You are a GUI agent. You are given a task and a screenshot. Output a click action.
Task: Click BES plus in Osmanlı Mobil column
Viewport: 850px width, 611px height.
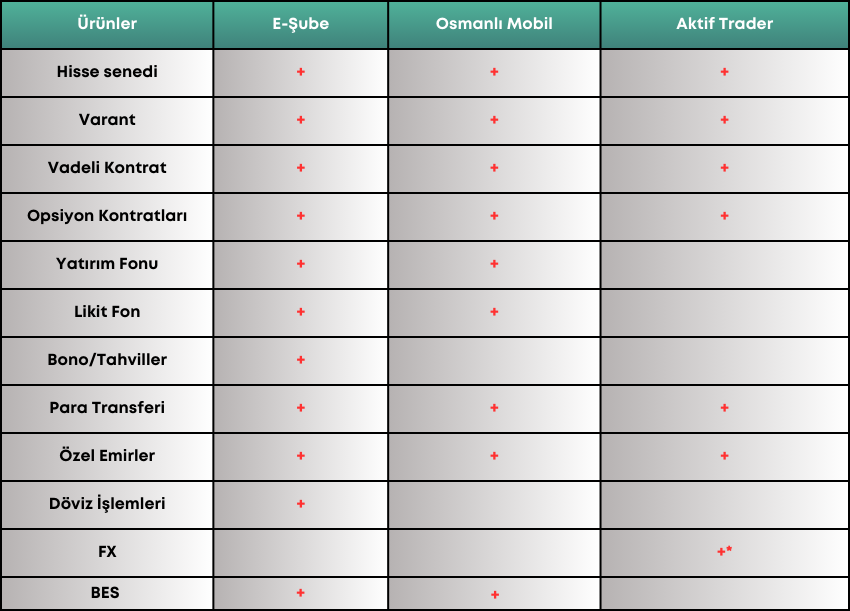(x=494, y=595)
